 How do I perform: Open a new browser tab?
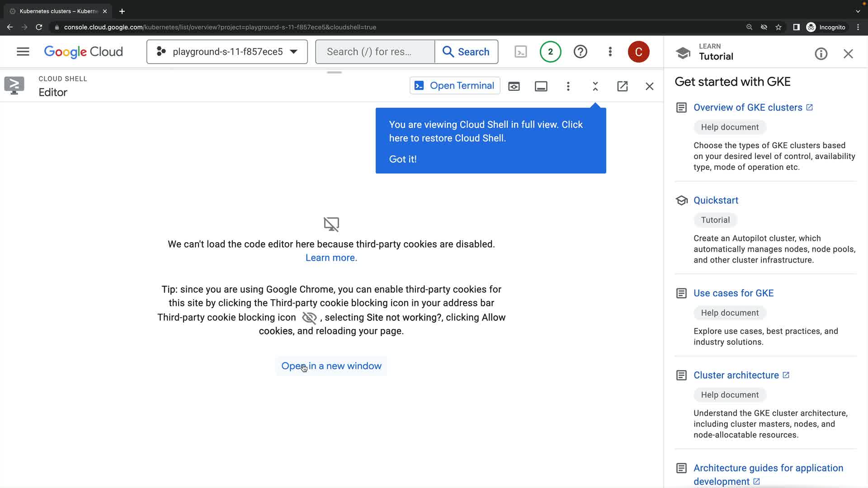pos(122,11)
